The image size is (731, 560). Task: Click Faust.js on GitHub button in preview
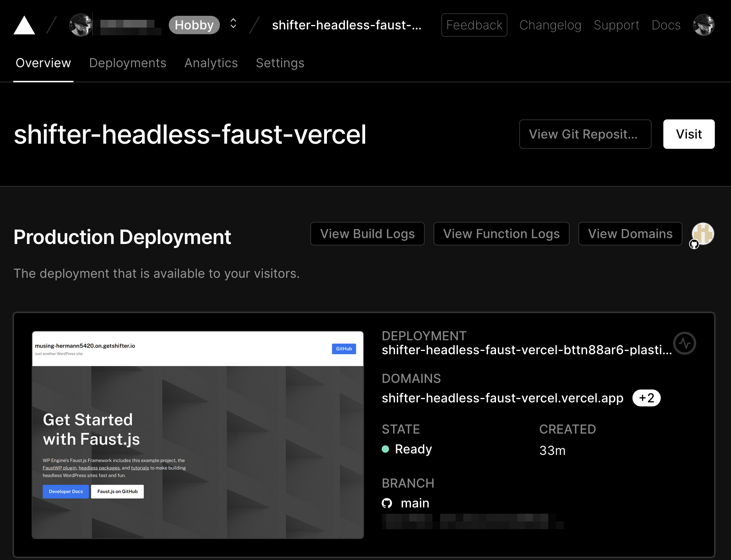pos(117,492)
